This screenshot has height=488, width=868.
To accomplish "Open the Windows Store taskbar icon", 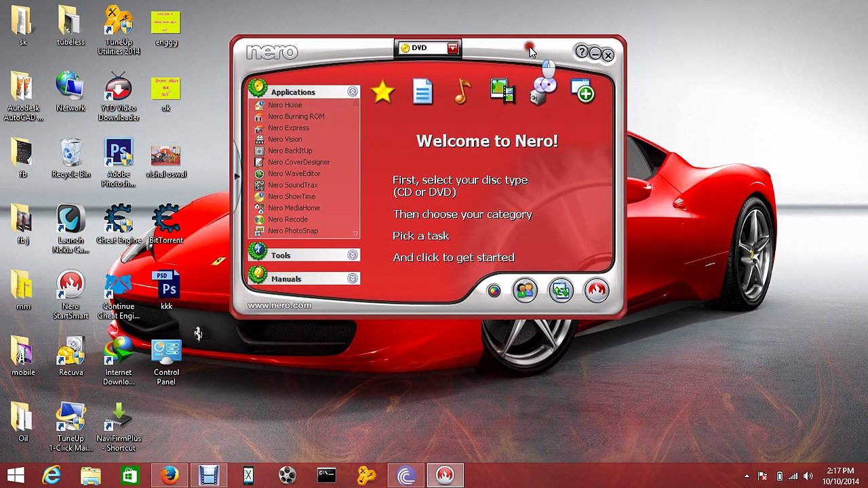I will pos(130,475).
